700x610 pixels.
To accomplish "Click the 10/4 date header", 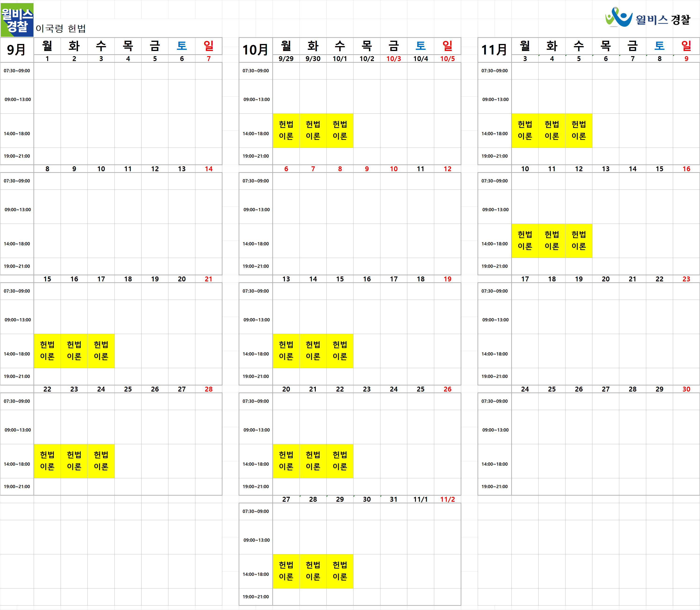I will (x=420, y=58).
